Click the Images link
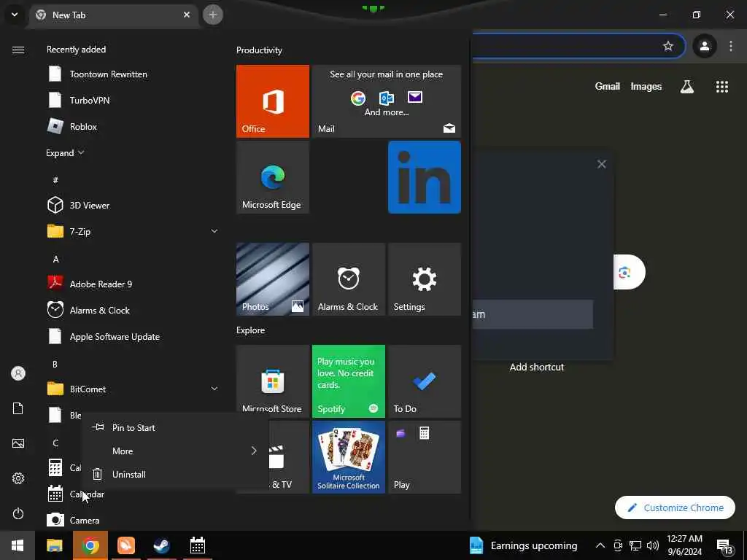Screen dimensions: 747x560 pyautogui.click(x=646, y=86)
